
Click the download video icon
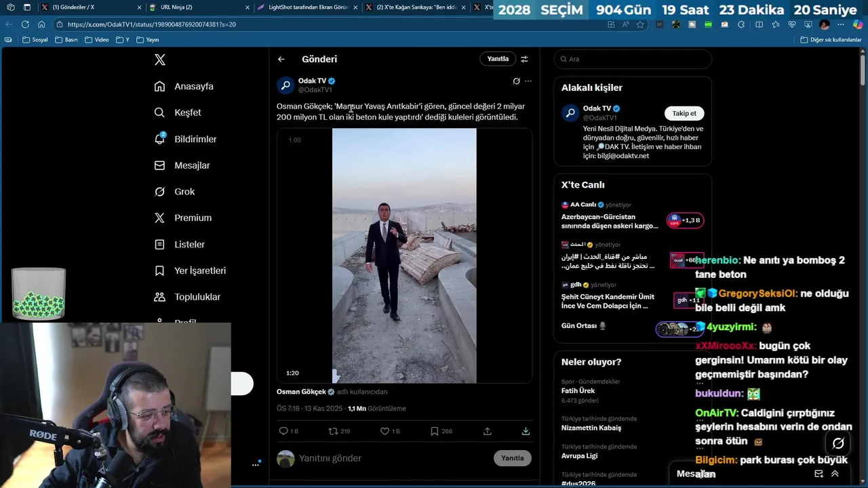pos(526,431)
